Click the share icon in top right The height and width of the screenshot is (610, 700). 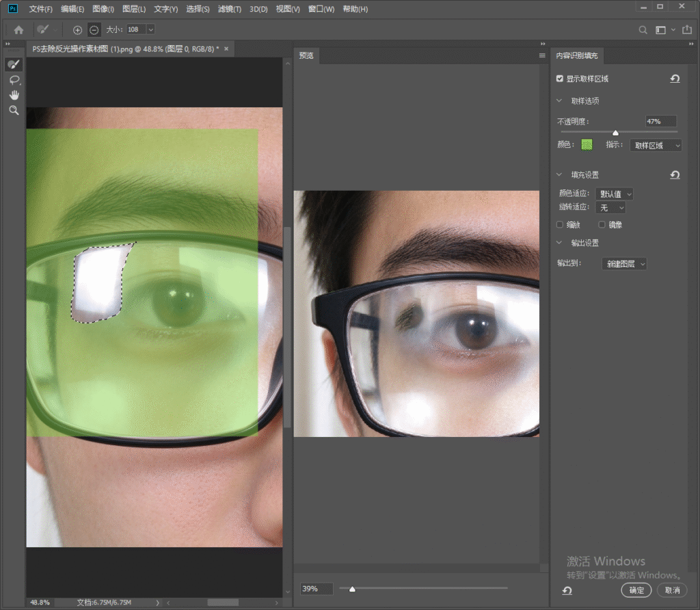(687, 29)
